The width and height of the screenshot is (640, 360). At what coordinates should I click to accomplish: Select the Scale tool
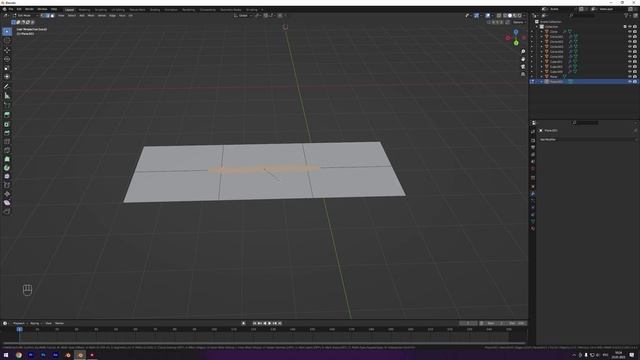(x=7, y=68)
